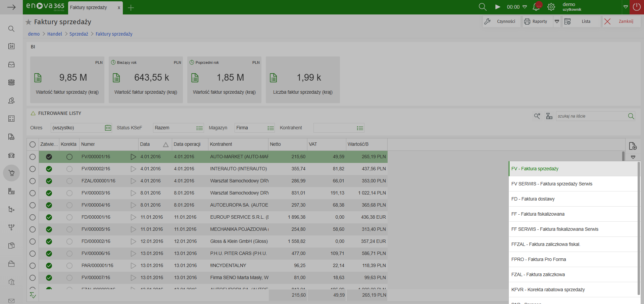Mark page as favorite with star
Screen dimensions: 644x304
click(29, 22)
